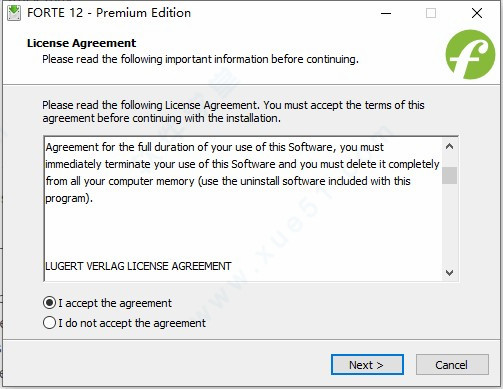Cancel the FORTE 12 installation
The image size is (503, 389).
[x=452, y=365]
